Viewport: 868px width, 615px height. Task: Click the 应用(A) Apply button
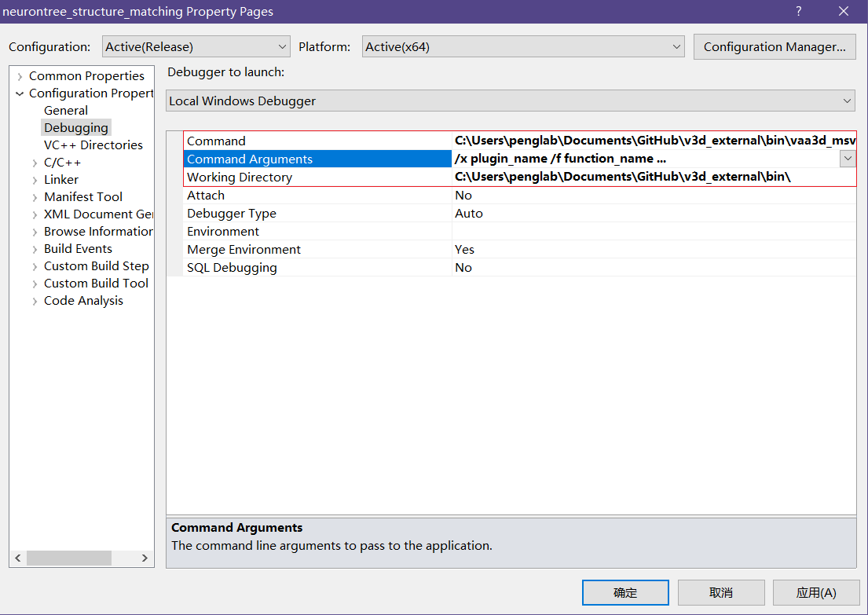point(815,593)
